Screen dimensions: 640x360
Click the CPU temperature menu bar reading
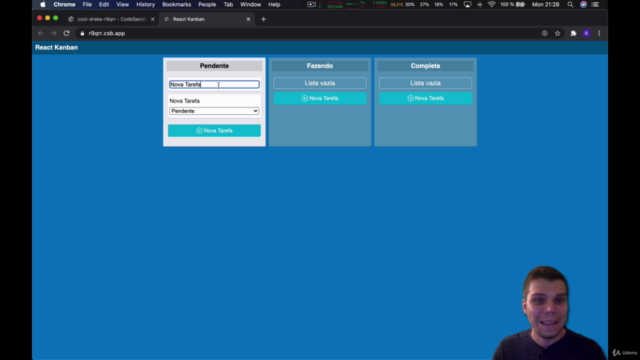coord(397,4)
